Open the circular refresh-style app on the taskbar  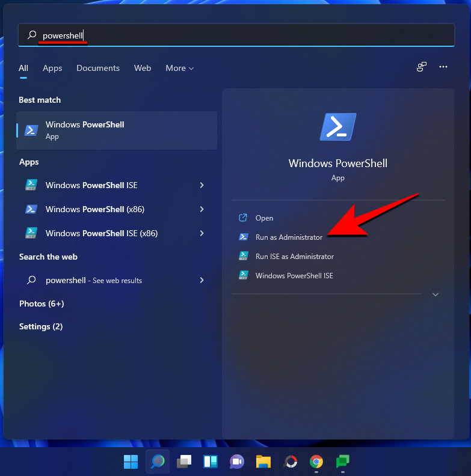[x=290, y=462]
